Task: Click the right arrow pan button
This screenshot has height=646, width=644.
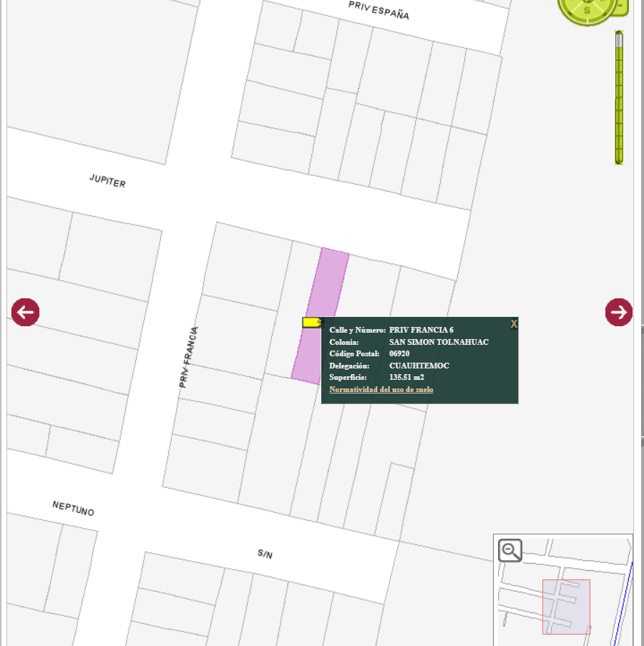Action: [x=619, y=313]
